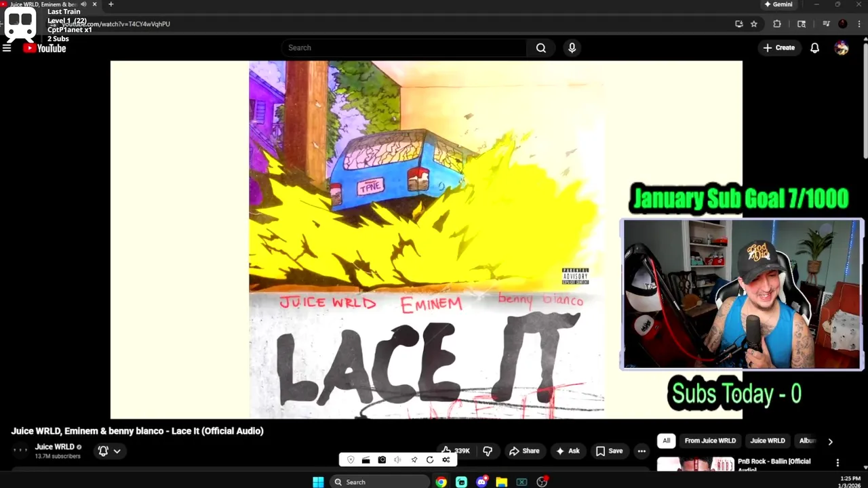
Task: Open settings gears in floating toolbar
Action: pyautogui.click(x=446, y=460)
